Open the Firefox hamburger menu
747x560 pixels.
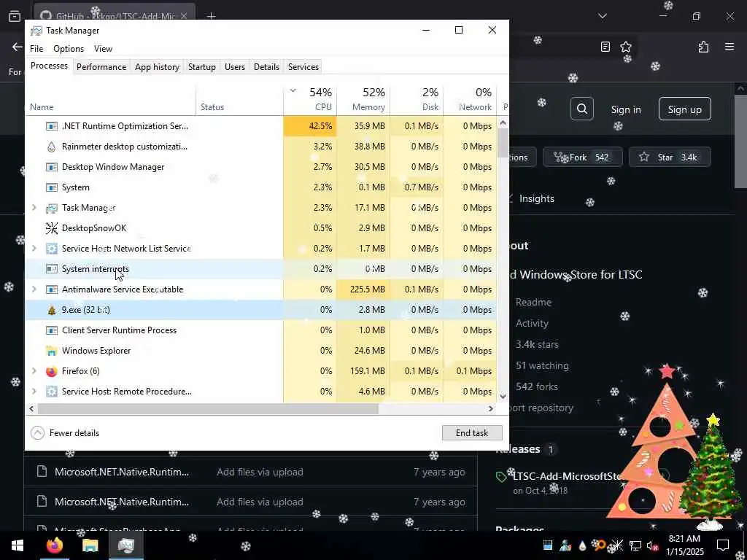click(729, 47)
